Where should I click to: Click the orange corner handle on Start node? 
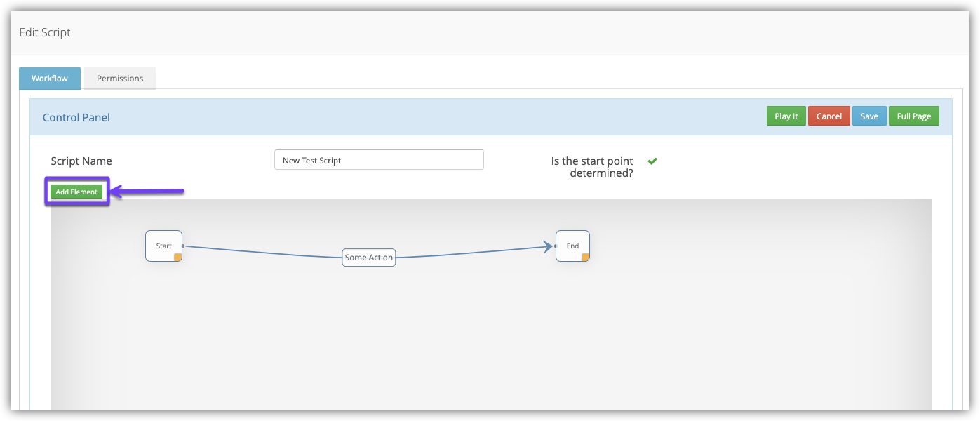click(178, 258)
